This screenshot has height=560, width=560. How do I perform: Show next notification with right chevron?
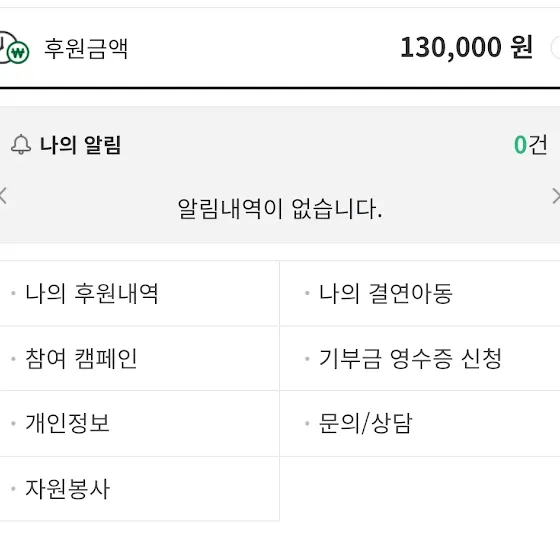pos(556,196)
